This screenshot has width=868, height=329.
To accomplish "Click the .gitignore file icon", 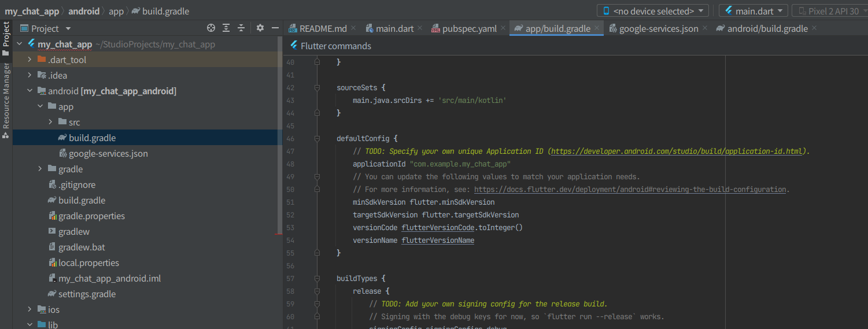I will click(52, 184).
